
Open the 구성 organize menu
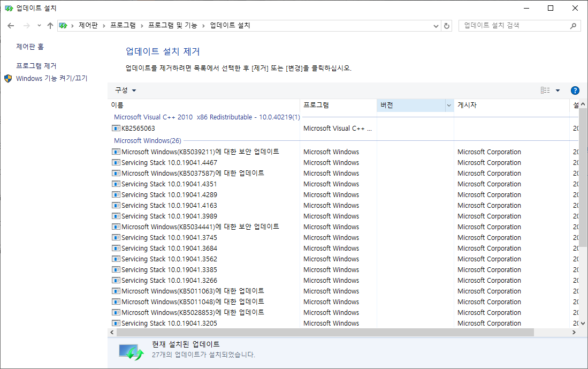pyautogui.click(x=125, y=90)
